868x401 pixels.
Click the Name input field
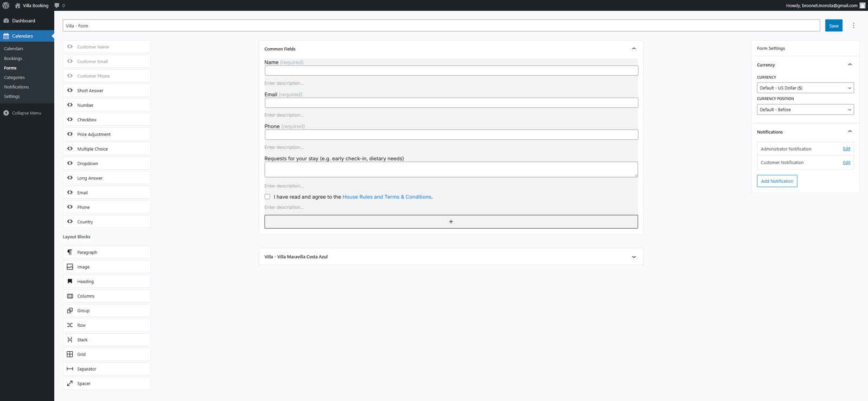coord(451,70)
